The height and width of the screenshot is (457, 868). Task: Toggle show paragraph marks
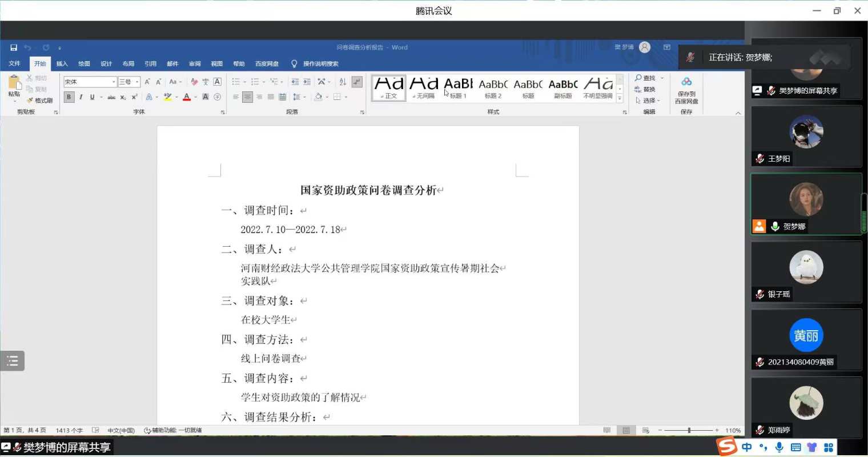[x=357, y=82]
